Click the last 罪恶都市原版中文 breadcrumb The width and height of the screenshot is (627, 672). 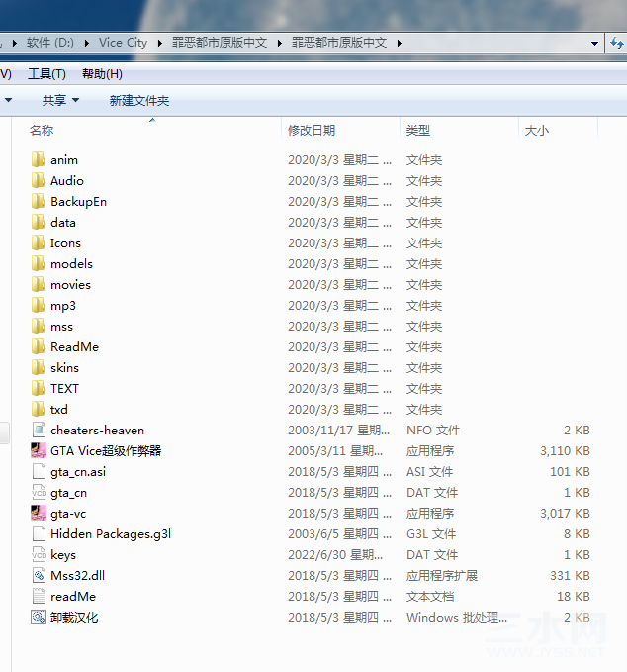(x=339, y=43)
